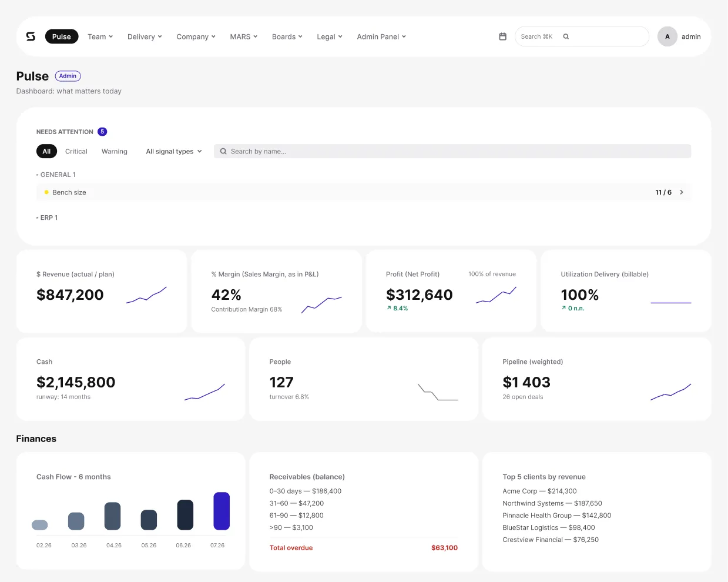Open the All signal types dropdown
Viewport: 728px width, 582px height.
coord(174,152)
